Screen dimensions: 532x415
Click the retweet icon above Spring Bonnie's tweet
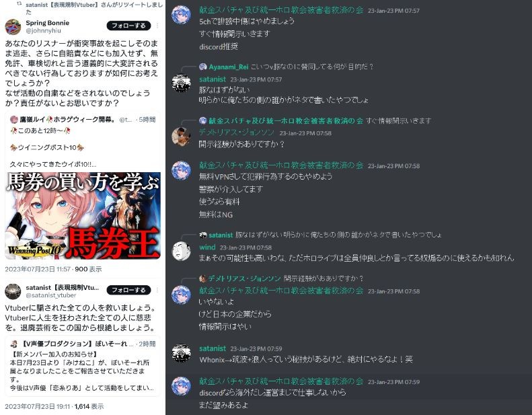[20, 4]
